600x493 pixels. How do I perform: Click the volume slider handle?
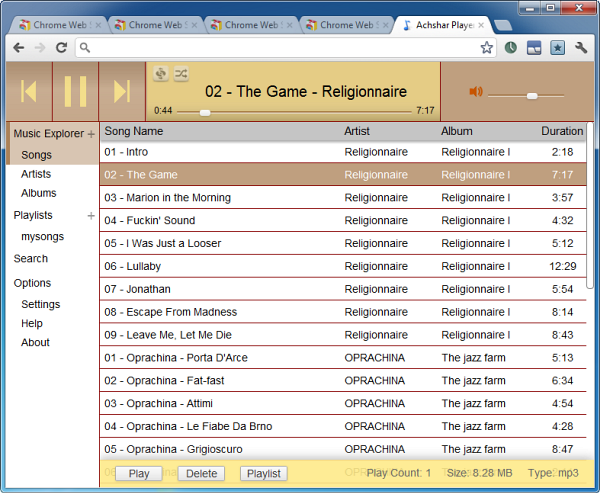pyautogui.click(x=532, y=96)
